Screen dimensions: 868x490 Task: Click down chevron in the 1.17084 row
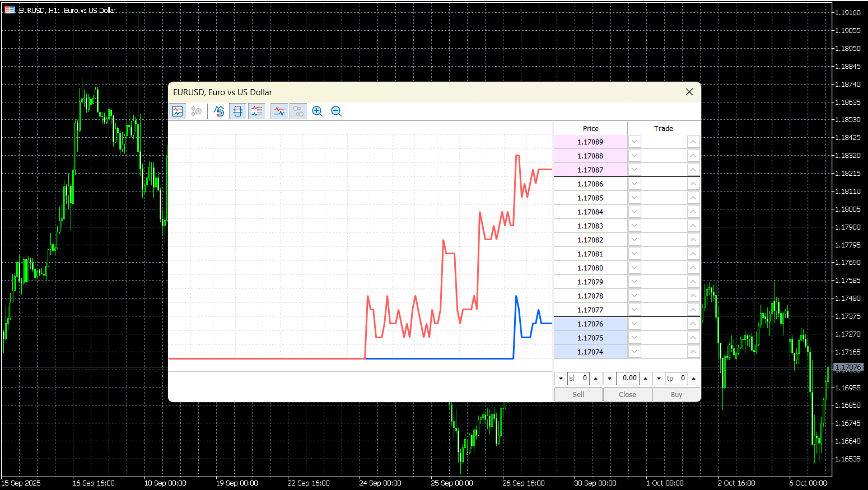click(634, 212)
